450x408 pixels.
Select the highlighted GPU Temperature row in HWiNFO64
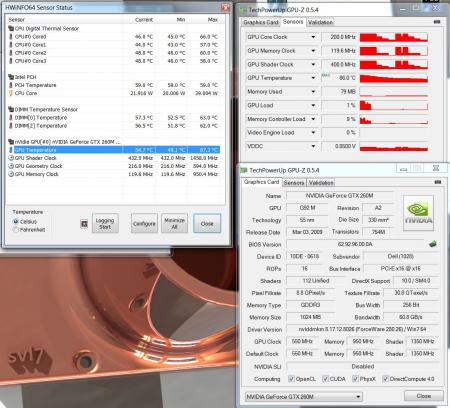(x=115, y=150)
